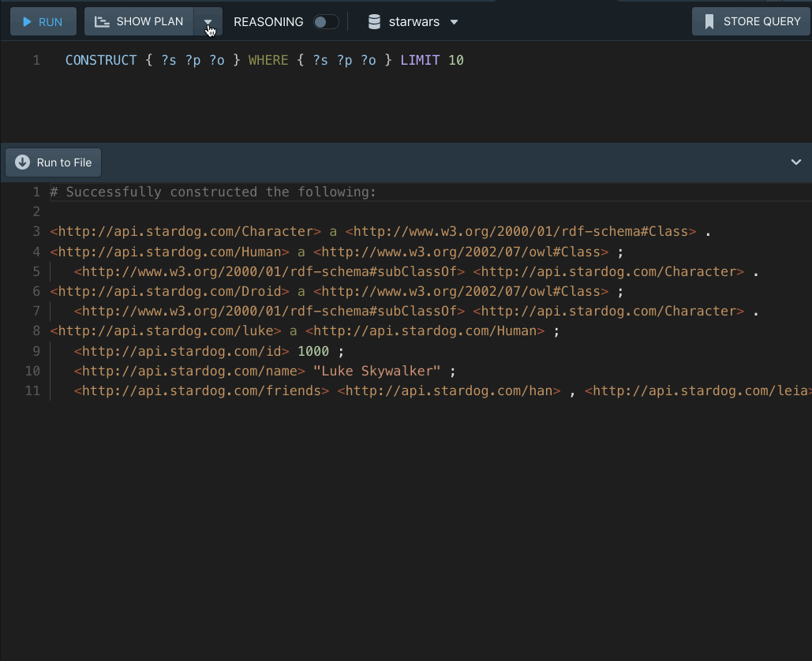Place cursor in the CONSTRUCT query editor line
Image resolution: width=812 pixels, height=661 pixels.
click(552, 60)
